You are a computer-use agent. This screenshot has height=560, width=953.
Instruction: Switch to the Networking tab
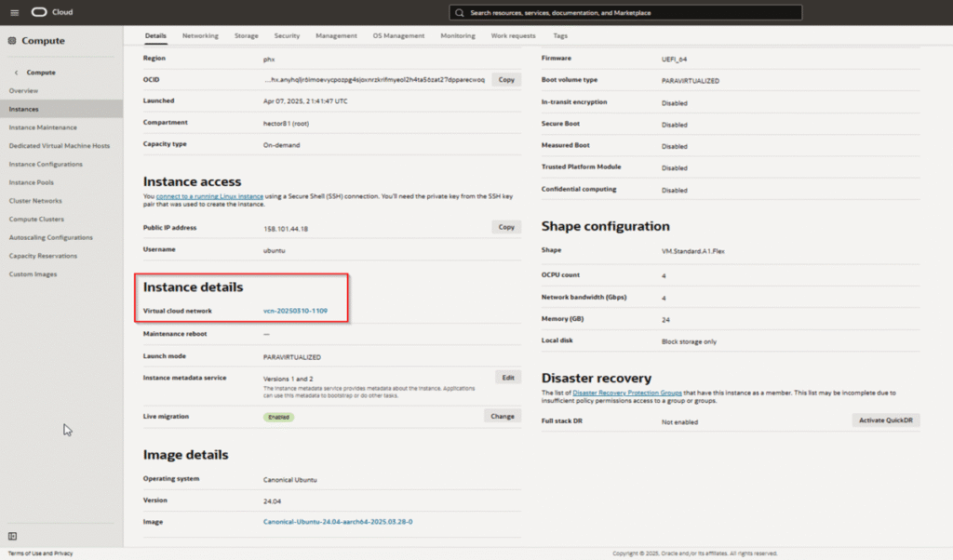(x=200, y=35)
